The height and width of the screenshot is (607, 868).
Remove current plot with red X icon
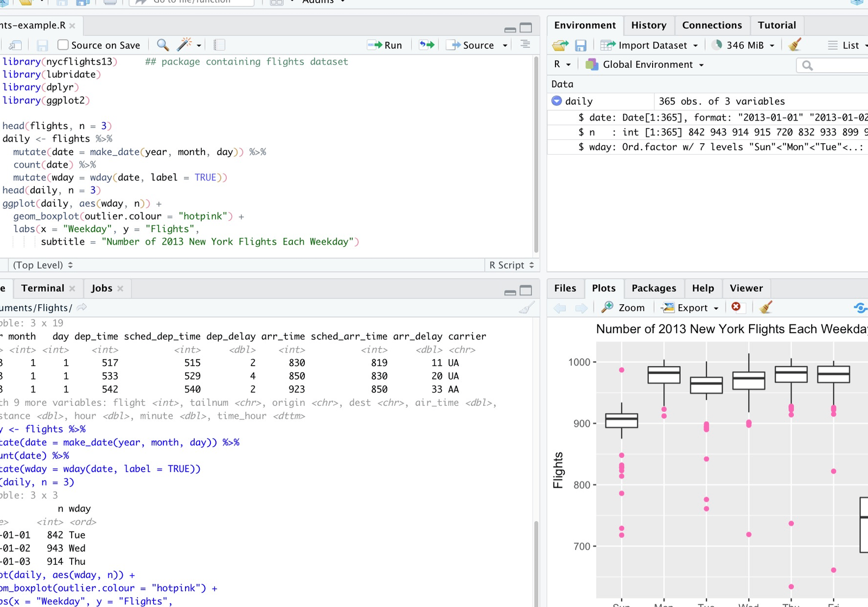[736, 308]
